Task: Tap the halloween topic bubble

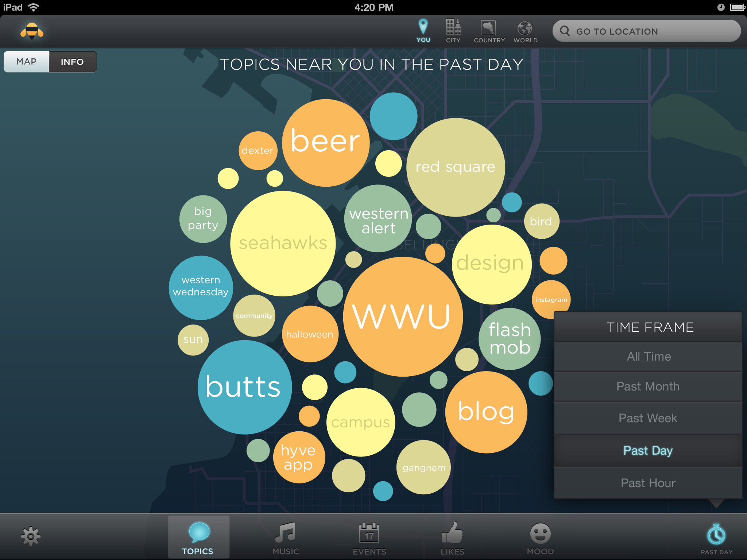Action: click(310, 334)
